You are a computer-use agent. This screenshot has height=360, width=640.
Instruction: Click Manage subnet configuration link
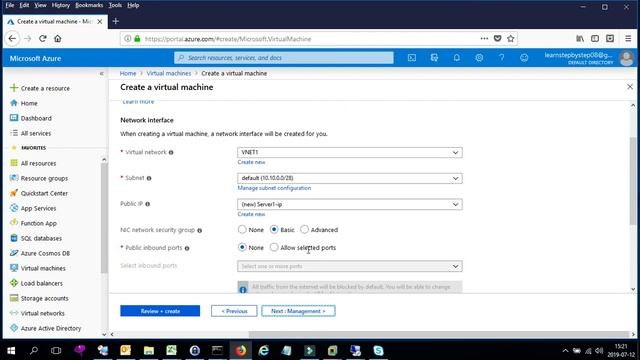tap(274, 188)
